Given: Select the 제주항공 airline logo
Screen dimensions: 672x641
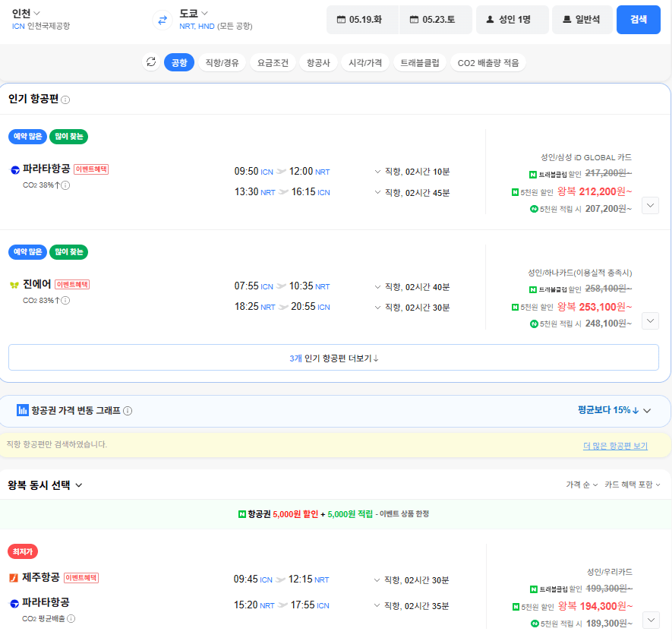Looking at the screenshot, I should tap(13, 579).
